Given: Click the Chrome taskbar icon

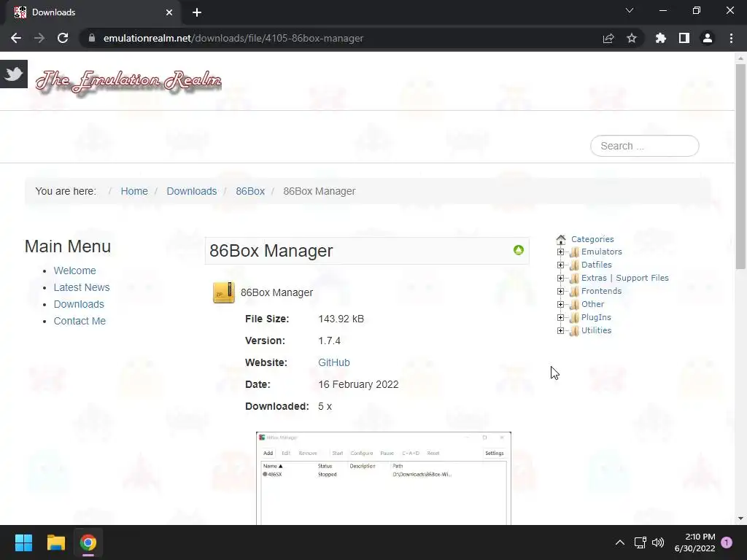Looking at the screenshot, I should 88,542.
